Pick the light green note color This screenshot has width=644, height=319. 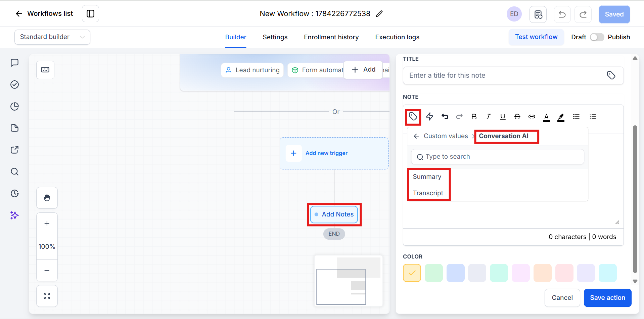click(x=434, y=273)
